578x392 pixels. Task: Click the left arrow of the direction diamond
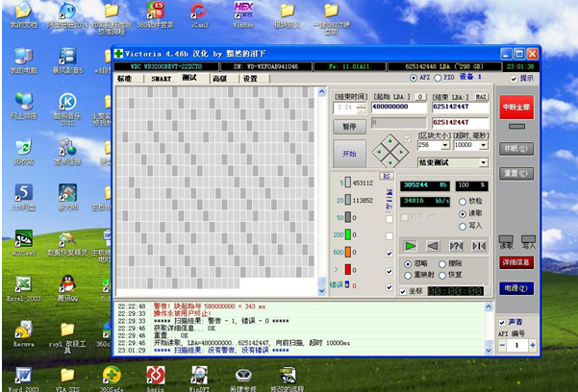click(379, 152)
